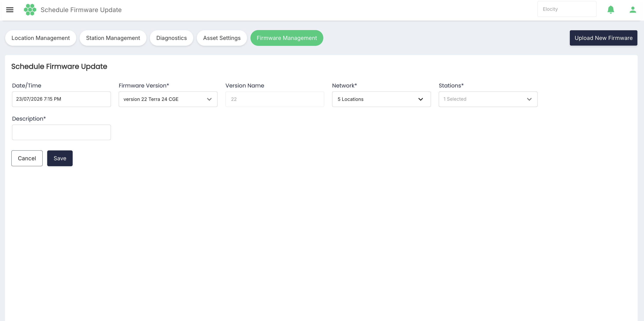644x321 pixels.
Task: Open the Firmware Version dropdown
Action: click(168, 99)
